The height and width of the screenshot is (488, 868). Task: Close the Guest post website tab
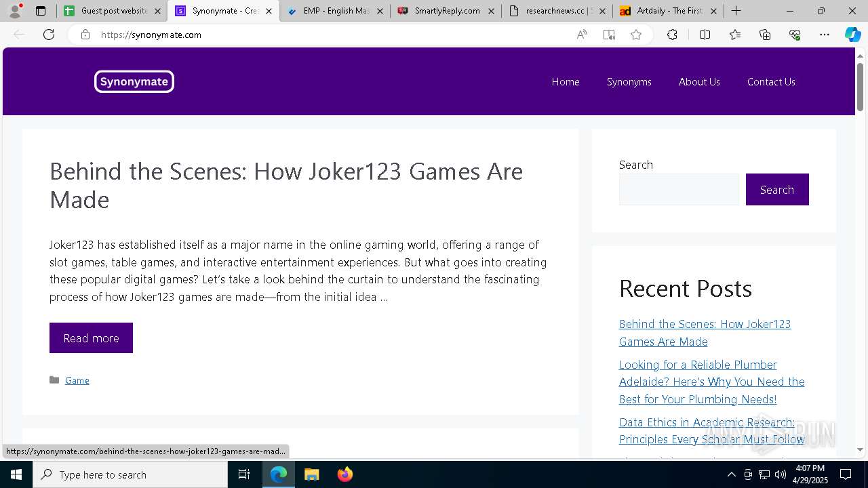click(x=157, y=11)
